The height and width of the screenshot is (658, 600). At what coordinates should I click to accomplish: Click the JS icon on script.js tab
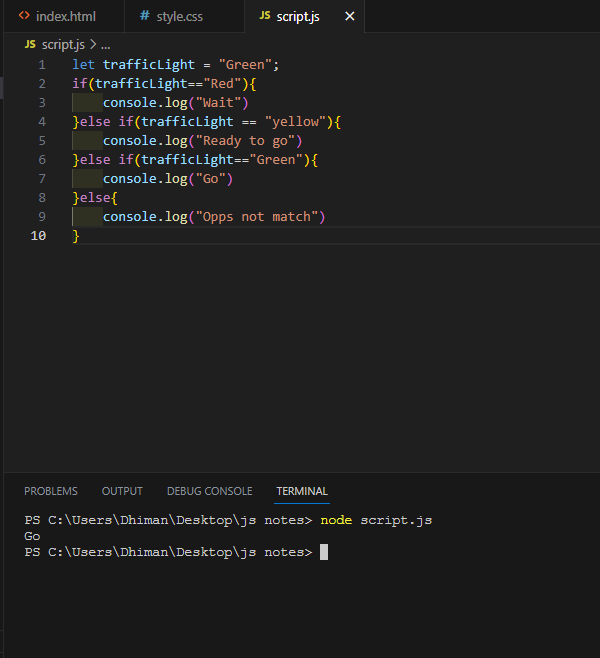pyautogui.click(x=265, y=16)
